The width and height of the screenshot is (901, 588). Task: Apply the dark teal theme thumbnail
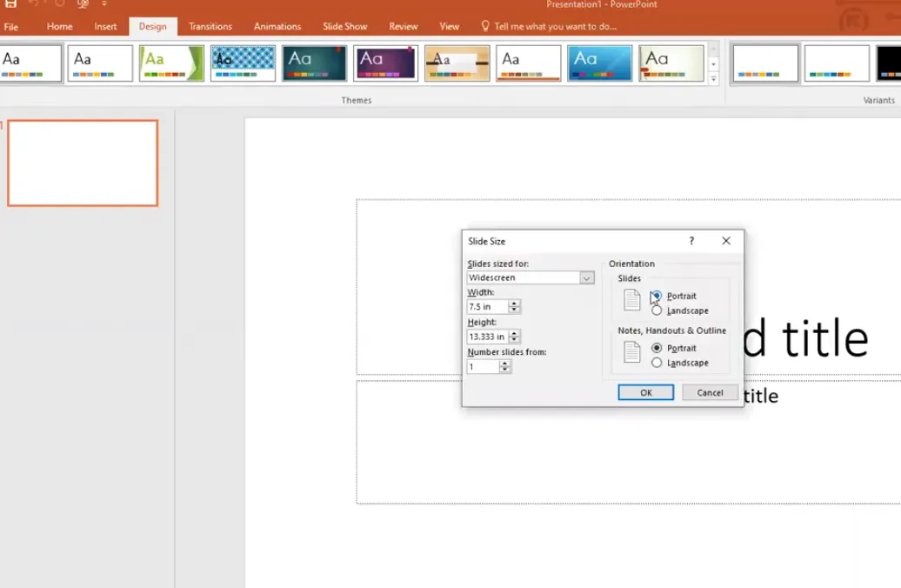tap(314, 63)
